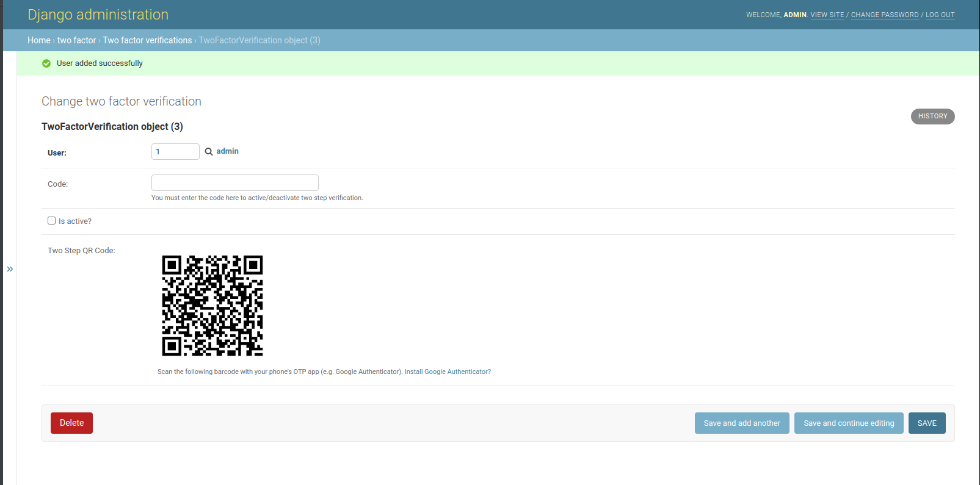
Task: Enable the Is active? checkbox
Action: (52, 221)
